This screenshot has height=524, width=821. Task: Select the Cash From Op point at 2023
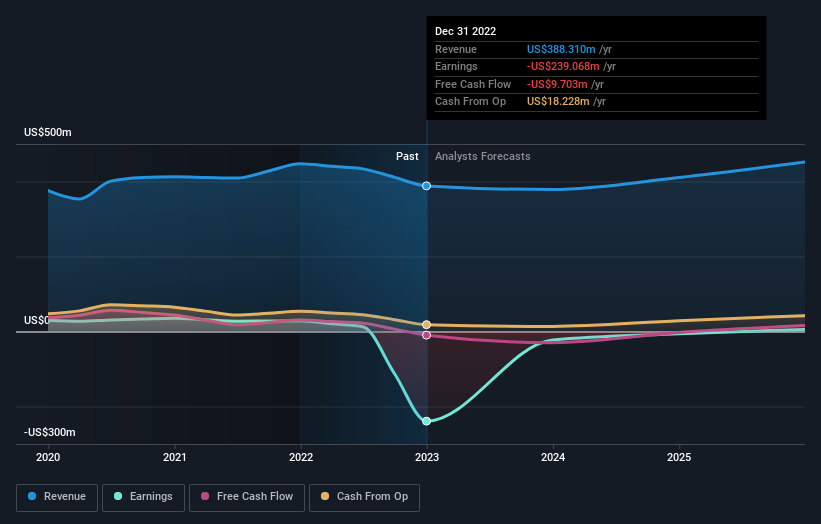click(427, 325)
